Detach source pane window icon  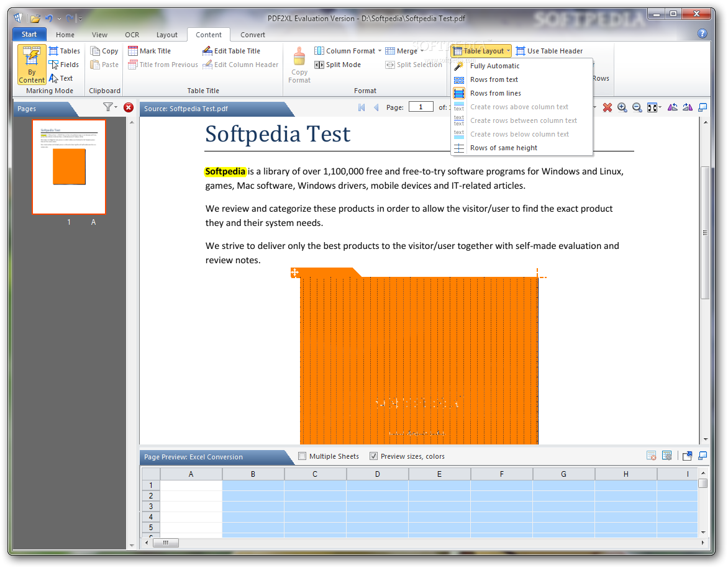(x=703, y=107)
